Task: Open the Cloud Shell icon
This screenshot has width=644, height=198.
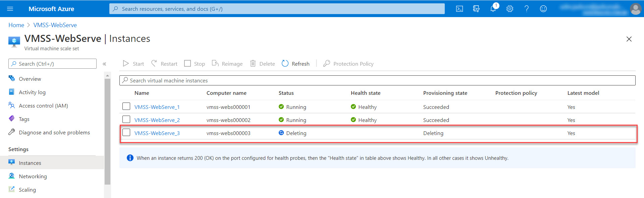Action: point(459,9)
